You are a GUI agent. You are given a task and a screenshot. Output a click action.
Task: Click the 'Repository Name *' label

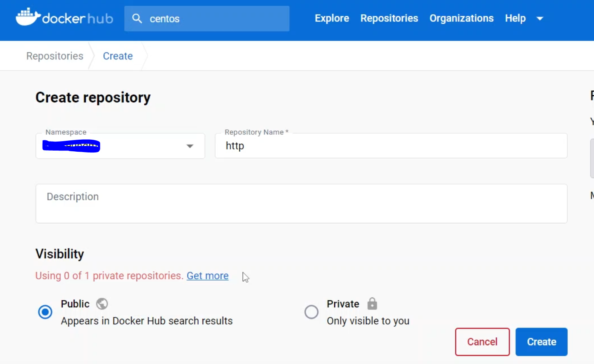pyautogui.click(x=257, y=132)
